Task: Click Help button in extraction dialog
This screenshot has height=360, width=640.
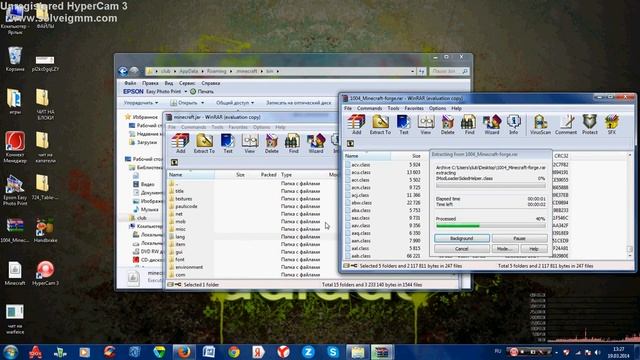Action: click(x=533, y=249)
